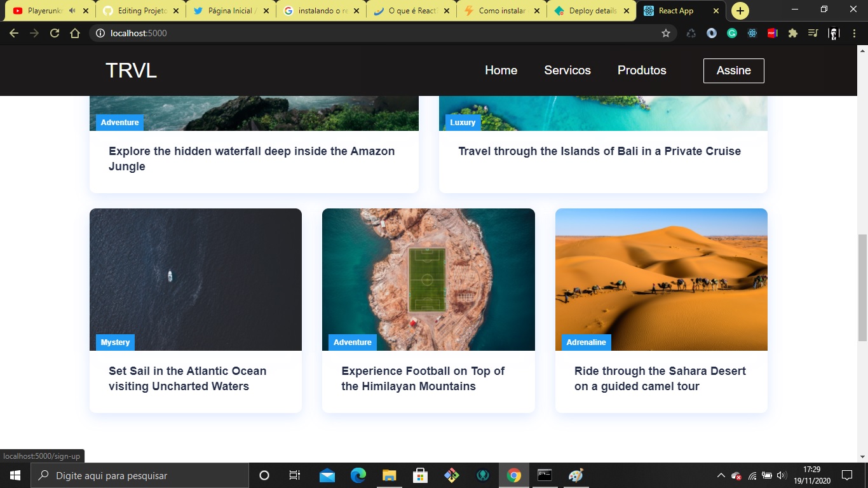
Task: Click the Assine button
Action: pos(734,71)
